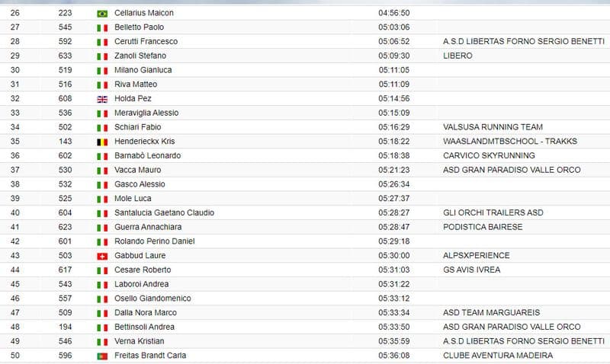Click the Italian flag next to Verna Kristian
This screenshot has width=610, height=364.
101,341
